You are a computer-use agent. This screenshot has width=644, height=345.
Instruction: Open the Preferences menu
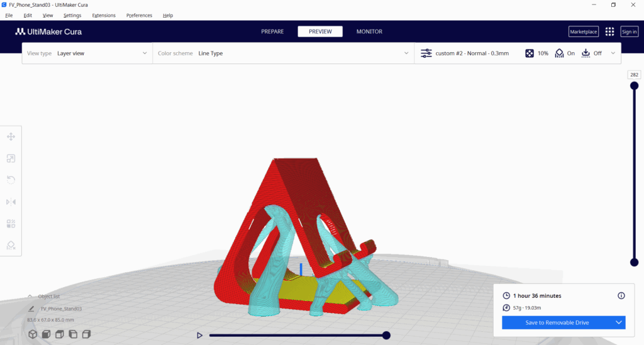coord(139,15)
